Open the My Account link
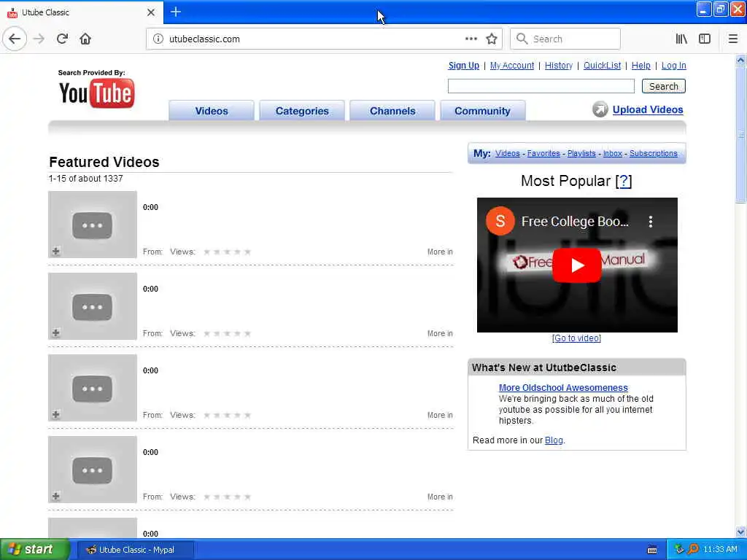 (511, 66)
